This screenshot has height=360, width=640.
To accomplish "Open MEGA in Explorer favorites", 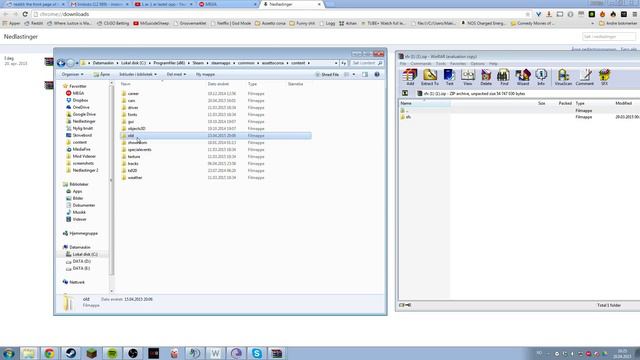I will pyautogui.click(x=75, y=93).
